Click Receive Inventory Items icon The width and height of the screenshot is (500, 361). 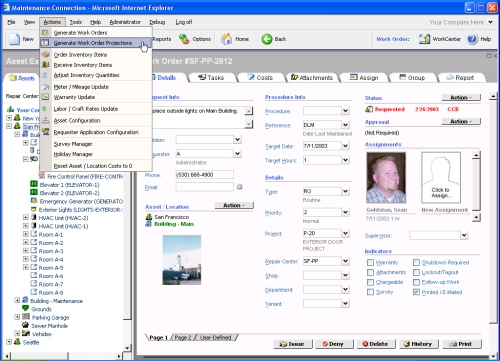coord(46,65)
